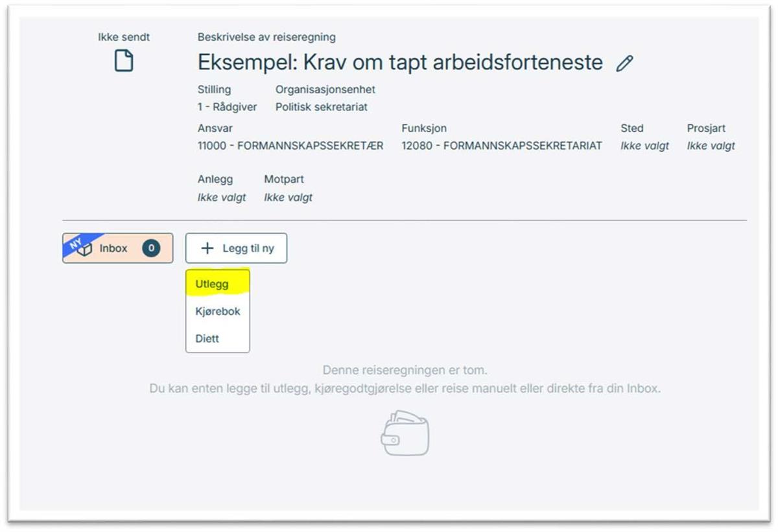The width and height of the screenshot is (778, 532).
Task: Click the pencil icon to edit the title
Action: click(x=624, y=63)
